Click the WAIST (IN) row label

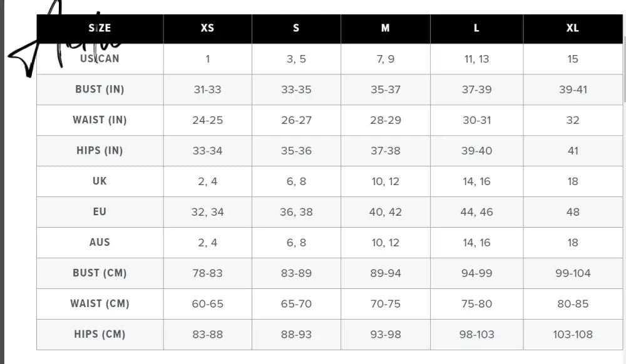click(x=100, y=120)
